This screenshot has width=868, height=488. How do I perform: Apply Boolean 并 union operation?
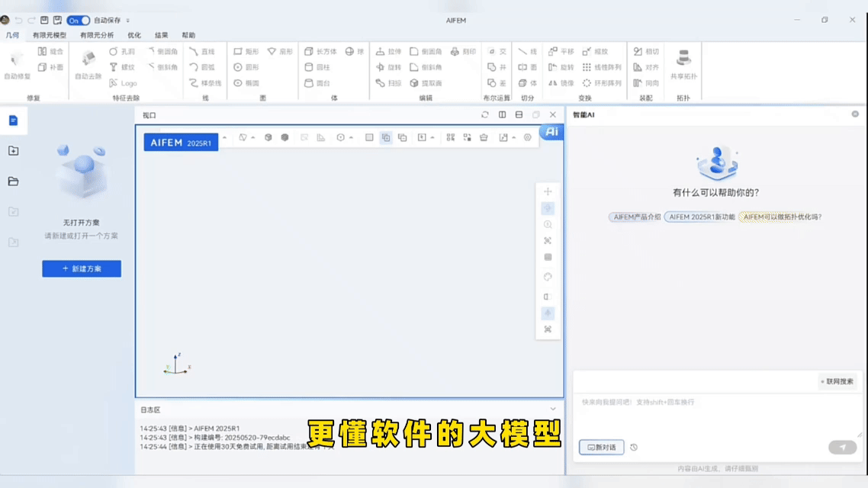497,68
